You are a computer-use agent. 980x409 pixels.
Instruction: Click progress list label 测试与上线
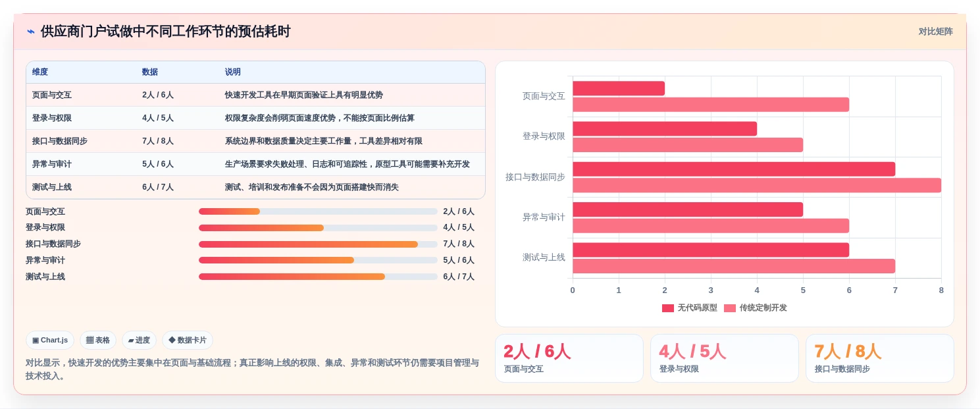coord(45,277)
